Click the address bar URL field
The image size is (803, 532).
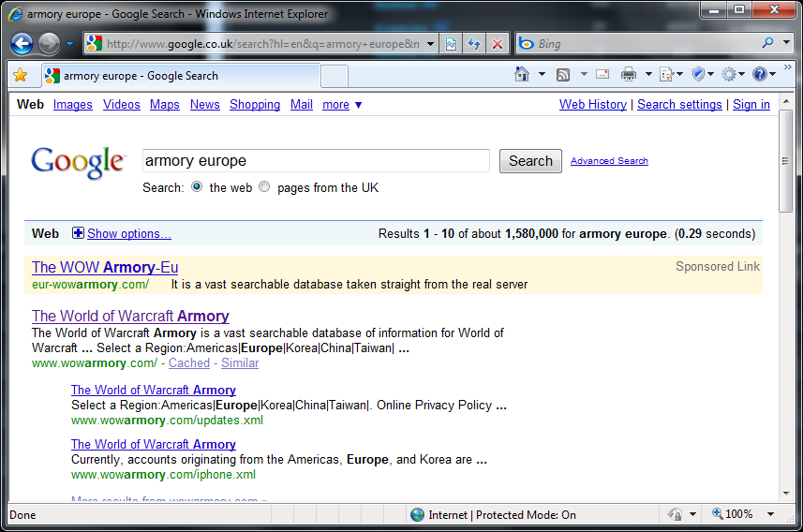point(262,44)
